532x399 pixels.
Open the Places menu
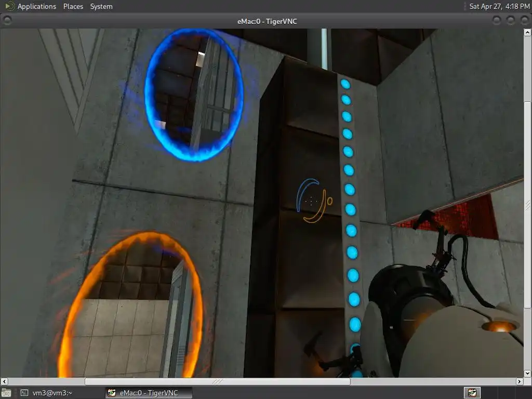73,6
